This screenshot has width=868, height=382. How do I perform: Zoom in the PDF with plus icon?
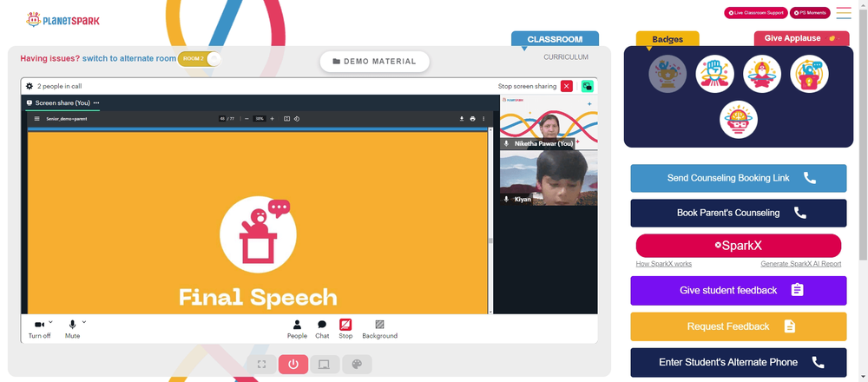272,118
